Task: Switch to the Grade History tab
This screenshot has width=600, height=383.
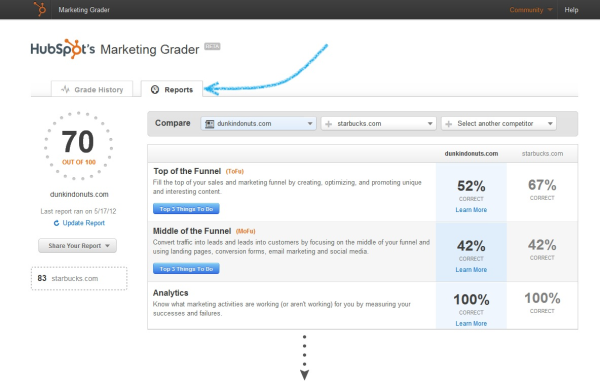Action: [92, 89]
